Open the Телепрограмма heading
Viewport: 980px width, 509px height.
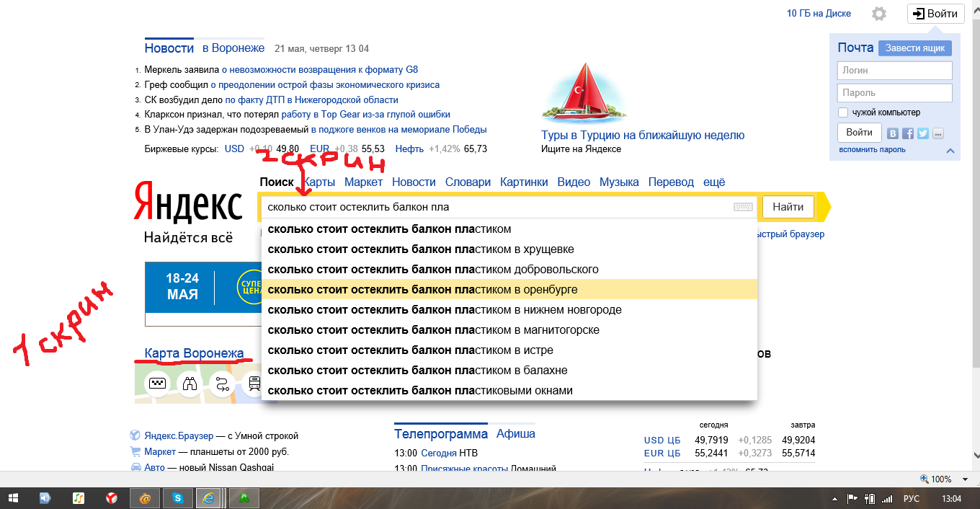click(x=441, y=433)
